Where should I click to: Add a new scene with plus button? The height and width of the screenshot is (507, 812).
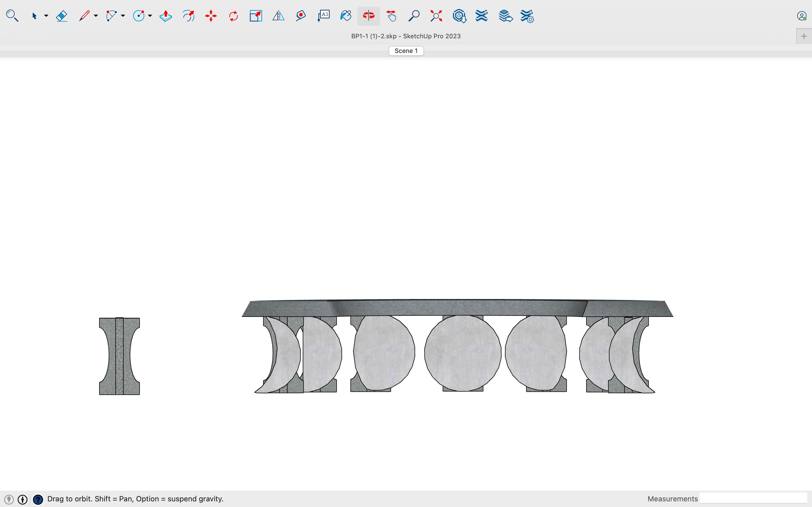point(804,36)
